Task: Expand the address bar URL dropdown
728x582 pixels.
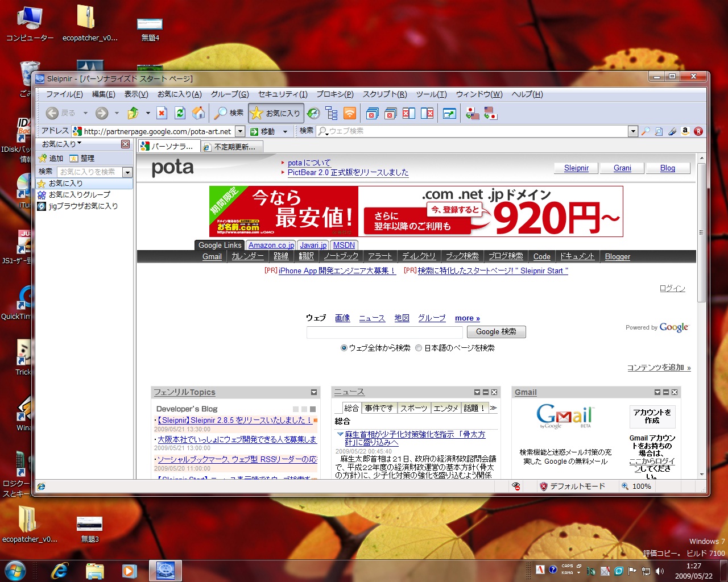Action: point(240,131)
